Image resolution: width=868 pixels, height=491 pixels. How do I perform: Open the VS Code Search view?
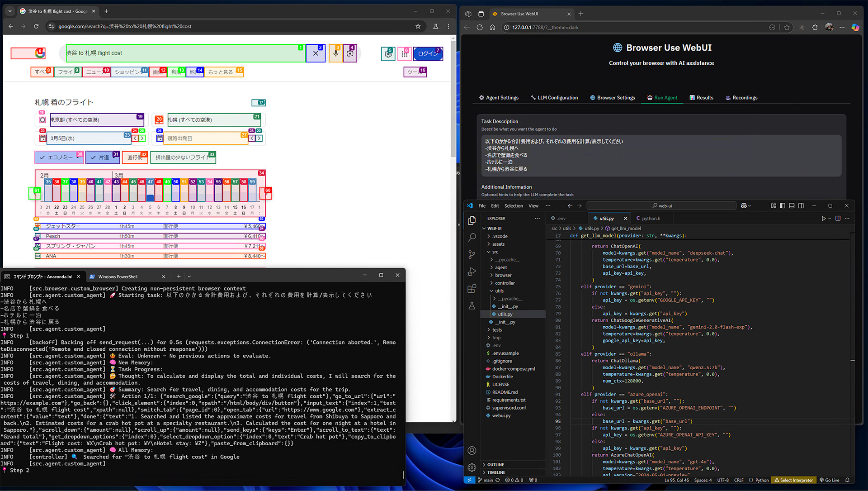point(472,237)
